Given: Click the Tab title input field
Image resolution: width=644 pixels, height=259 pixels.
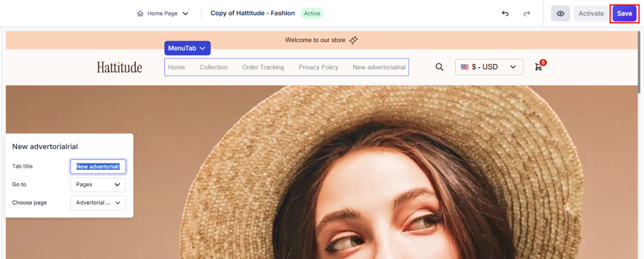Looking at the screenshot, I should click(98, 167).
